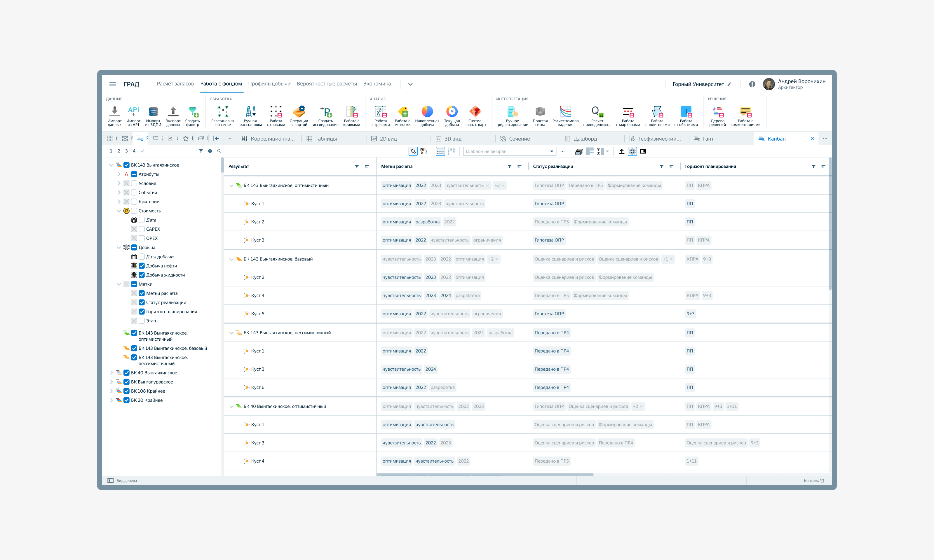Expand the БК 40 Вынгаяхинское tree node

click(x=111, y=373)
